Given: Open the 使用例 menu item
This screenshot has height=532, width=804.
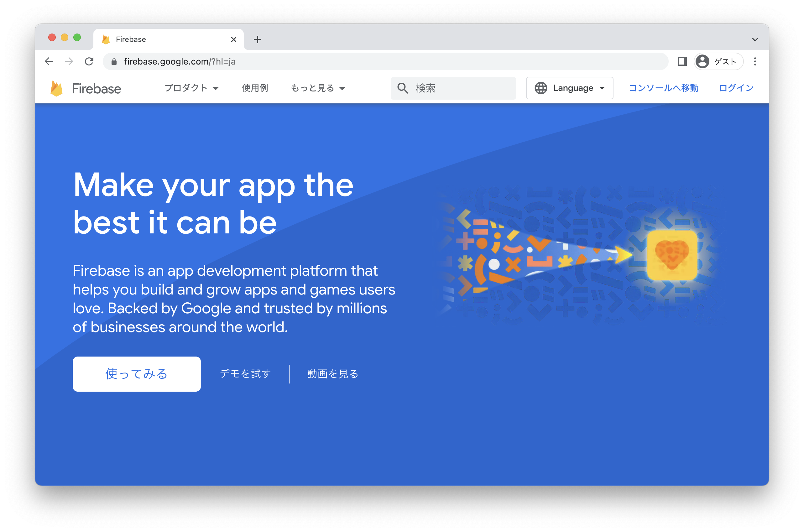Looking at the screenshot, I should (255, 88).
